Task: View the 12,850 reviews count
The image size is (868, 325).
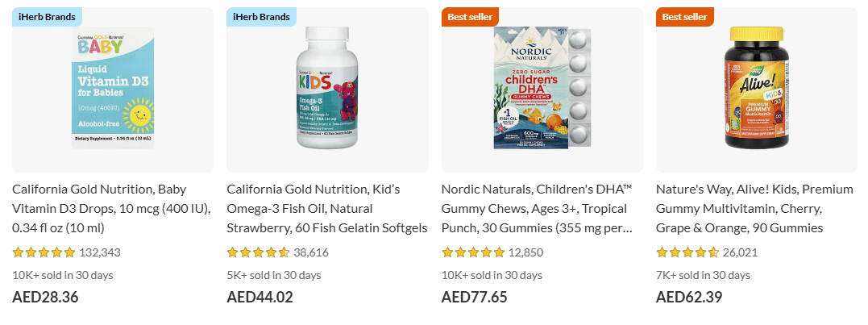Action: coord(525,252)
